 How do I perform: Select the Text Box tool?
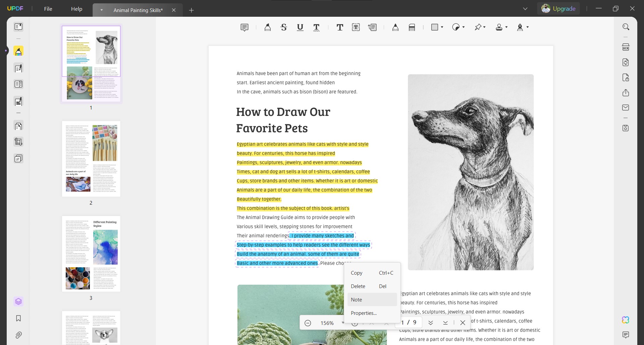(x=356, y=27)
